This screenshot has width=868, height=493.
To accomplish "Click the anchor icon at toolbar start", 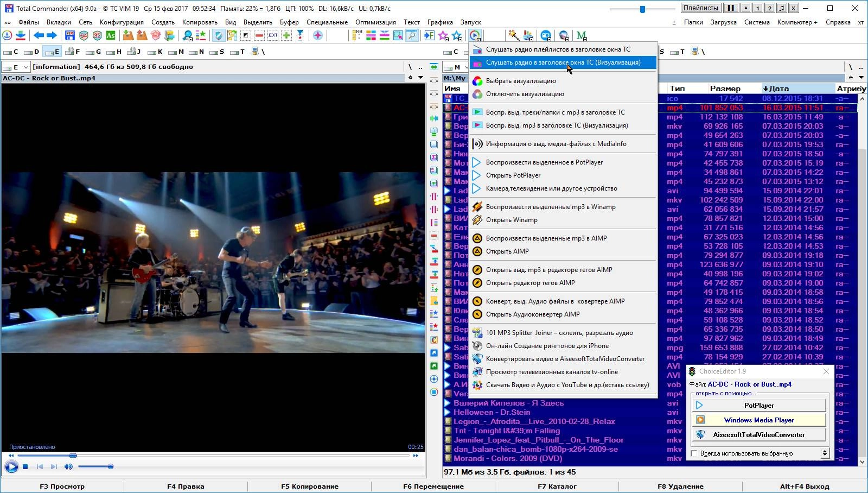I will pos(7,35).
